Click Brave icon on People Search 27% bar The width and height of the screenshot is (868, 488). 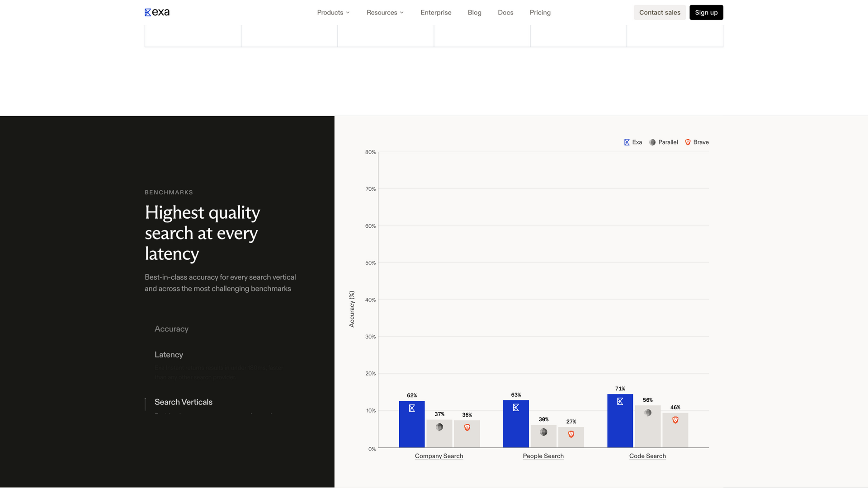pos(571,434)
